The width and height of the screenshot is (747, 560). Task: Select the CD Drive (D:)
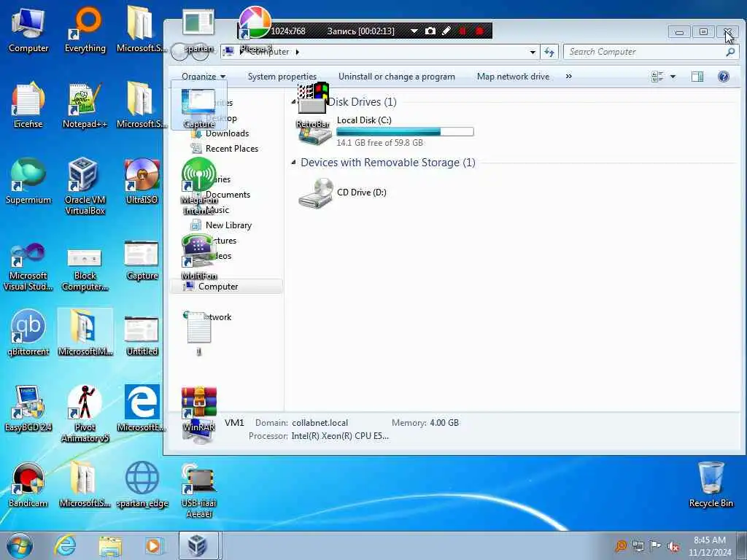tap(343, 192)
